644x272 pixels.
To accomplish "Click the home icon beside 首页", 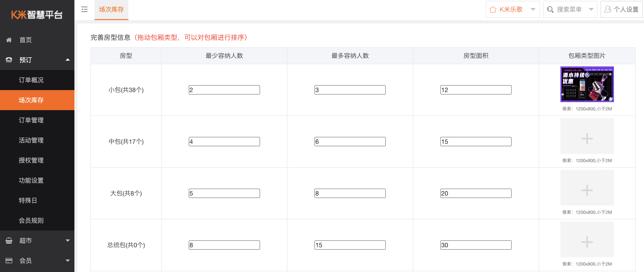I will 9,40.
